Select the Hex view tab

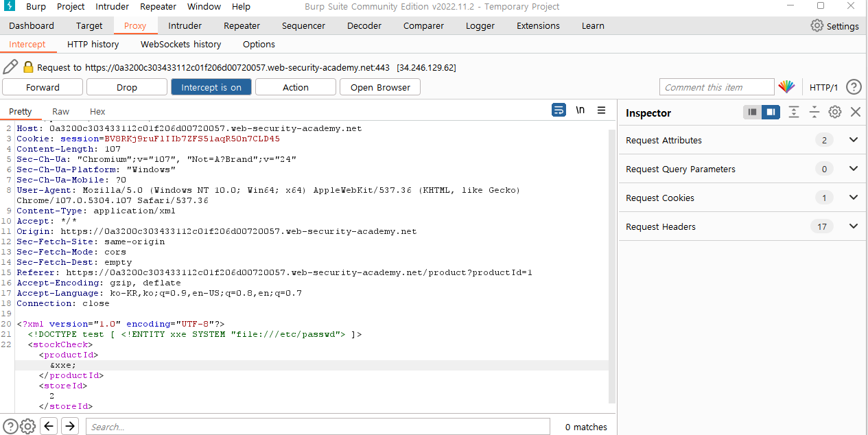(97, 111)
